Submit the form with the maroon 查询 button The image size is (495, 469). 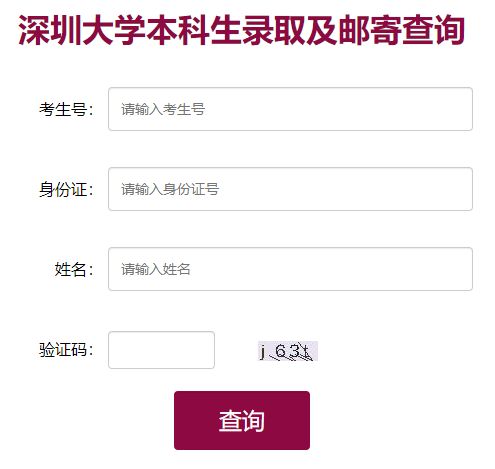pos(242,420)
